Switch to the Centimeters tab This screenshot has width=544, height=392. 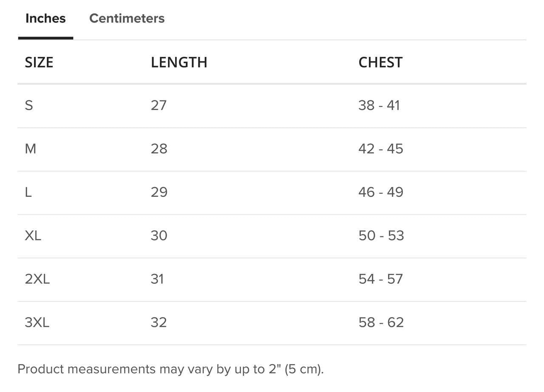click(127, 18)
